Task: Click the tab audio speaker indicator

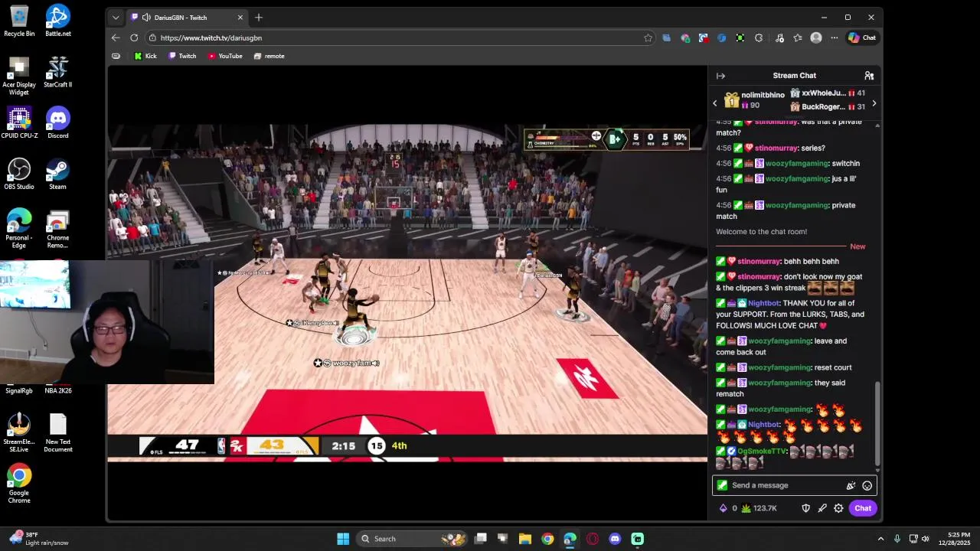Action: [x=146, y=17]
